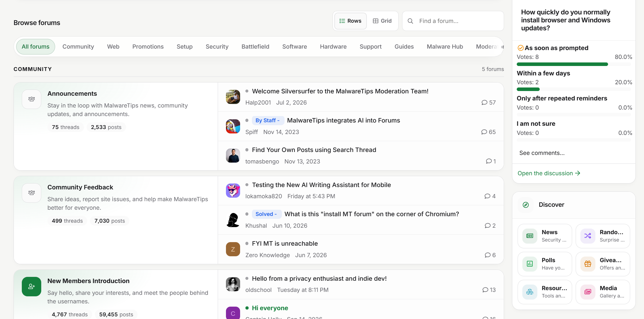Select the Hardware tab
Image resolution: width=644 pixels, height=319 pixels.
click(333, 47)
